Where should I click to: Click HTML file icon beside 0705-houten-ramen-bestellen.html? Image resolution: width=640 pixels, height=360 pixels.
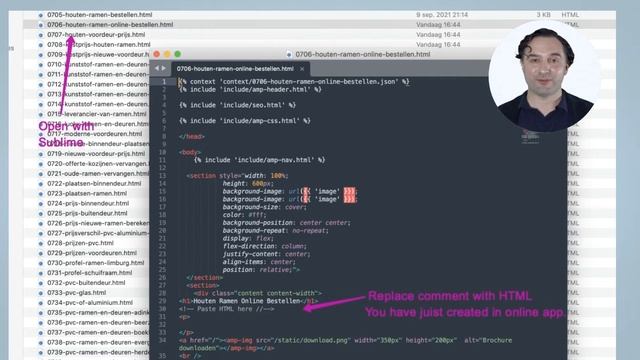[x=40, y=15]
